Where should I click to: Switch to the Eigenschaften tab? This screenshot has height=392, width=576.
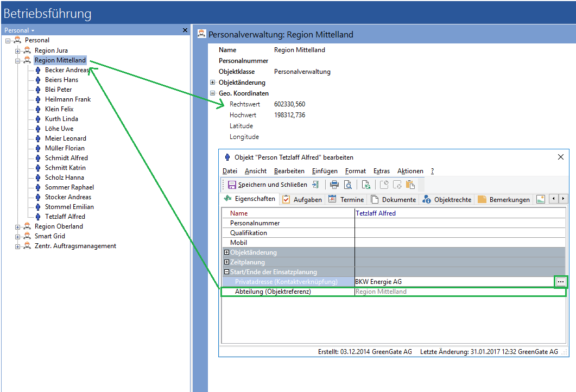coord(250,199)
